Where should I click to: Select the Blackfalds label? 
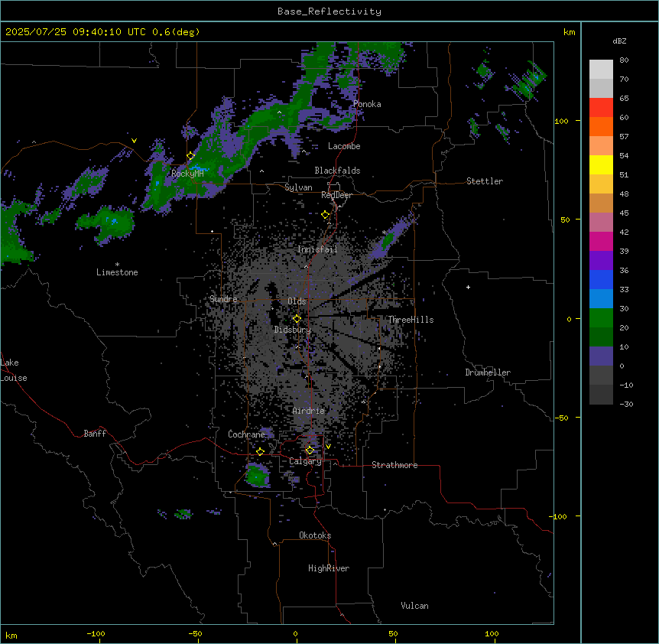click(337, 171)
